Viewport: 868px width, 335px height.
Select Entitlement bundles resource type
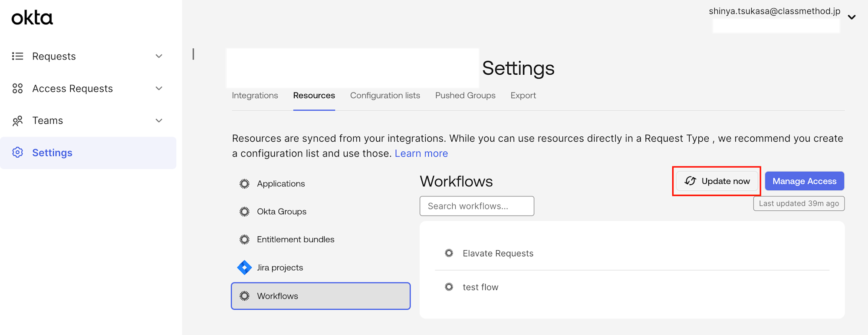(x=321, y=239)
